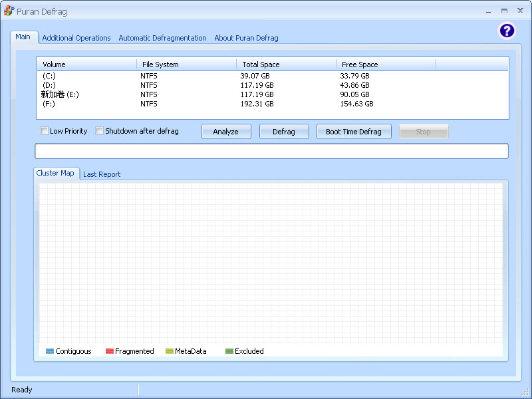The width and height of the screenshot is (532, 399).
Task: Select the (C:) volume row
Action: click(x=49, y=76)
